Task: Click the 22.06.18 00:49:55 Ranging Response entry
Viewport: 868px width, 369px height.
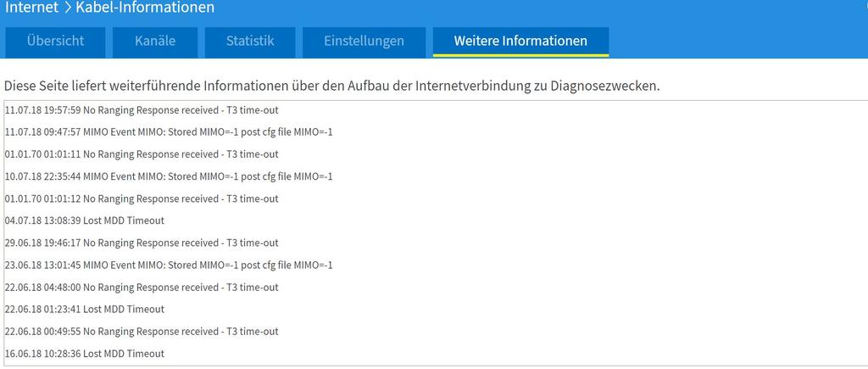Action: tap(142, 332)
